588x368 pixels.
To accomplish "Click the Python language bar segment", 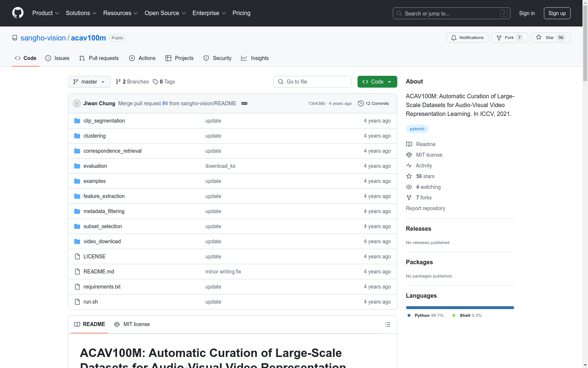I will coord(460,308).
